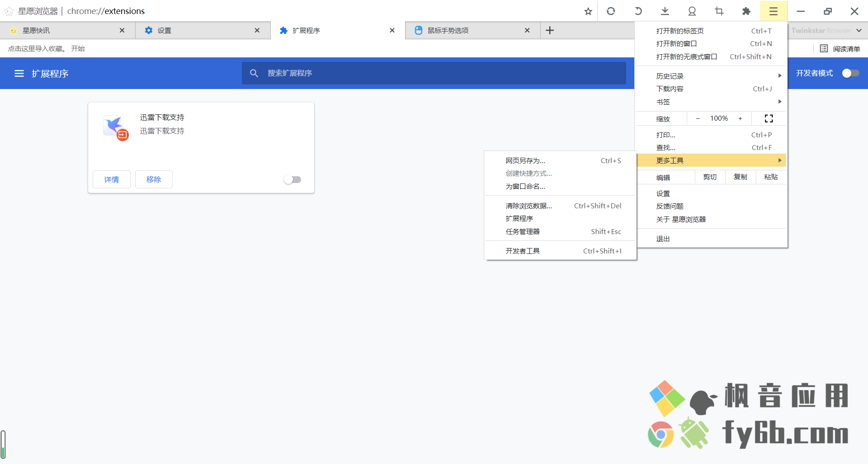The width and height of the screenshot is (868, 464).
Task: Open a new tab with plus button
Action: (x=550, y=30)
